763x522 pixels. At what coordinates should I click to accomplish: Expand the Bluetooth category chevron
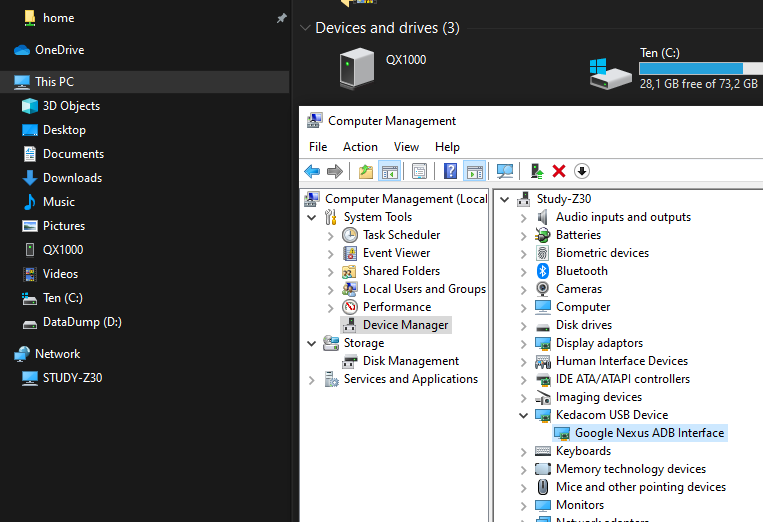524,272
